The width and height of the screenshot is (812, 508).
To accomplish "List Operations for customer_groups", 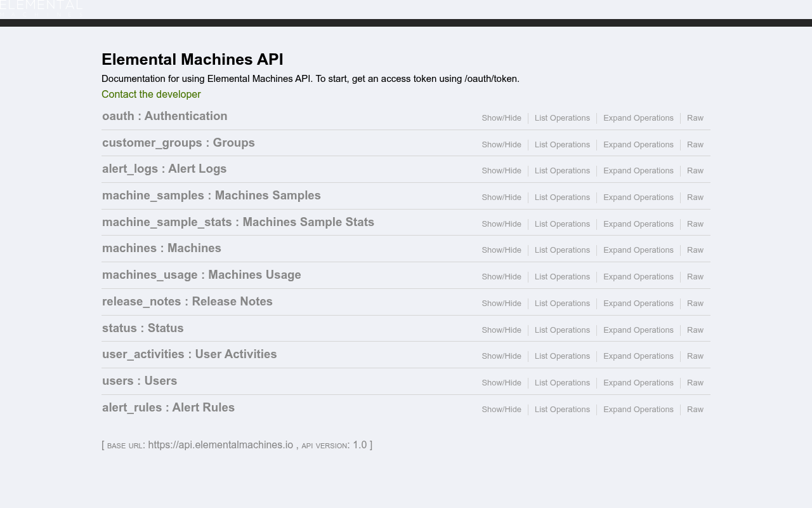I will coord(562,145).
